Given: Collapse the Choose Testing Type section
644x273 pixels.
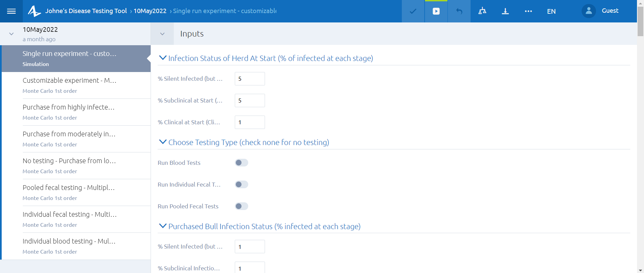Looking at the screenshot, I should coord(163,142).
